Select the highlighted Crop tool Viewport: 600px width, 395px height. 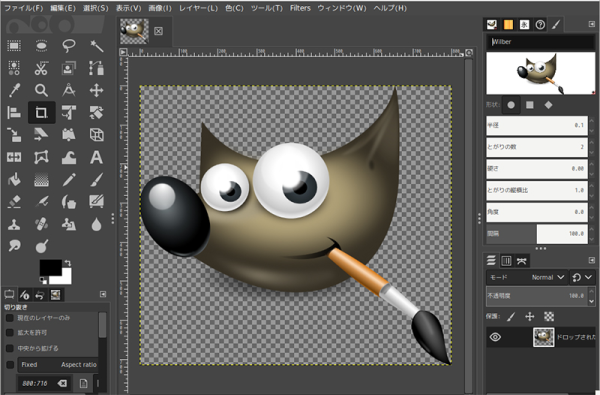coord(41,113)
